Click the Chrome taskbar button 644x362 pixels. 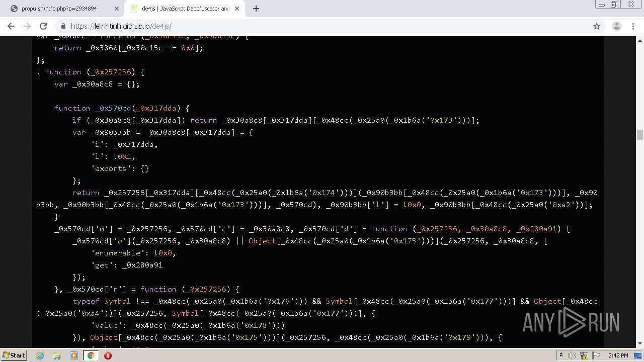tap(91, 355)
